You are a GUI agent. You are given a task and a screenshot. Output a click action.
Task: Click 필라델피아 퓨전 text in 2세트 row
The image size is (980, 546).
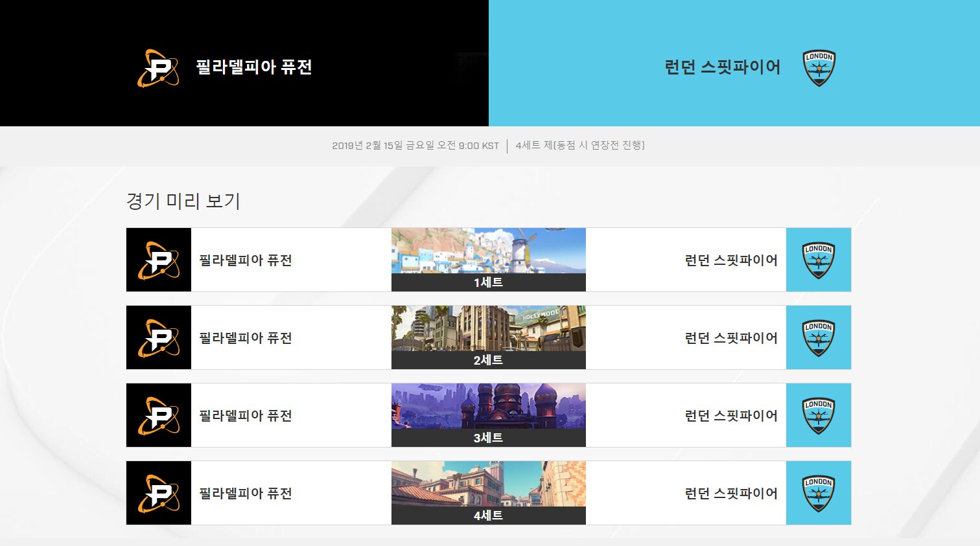[x=246, y=338]
